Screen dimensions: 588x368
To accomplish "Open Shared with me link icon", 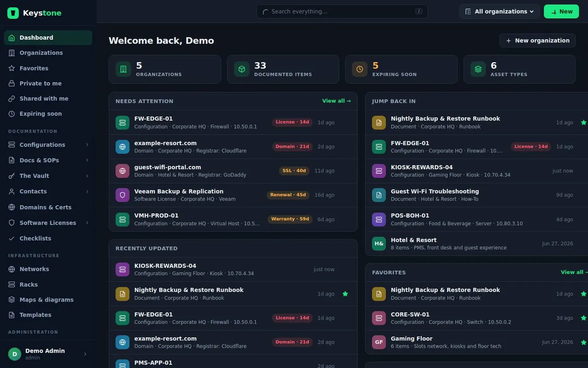I will click(x=12, y=98).
